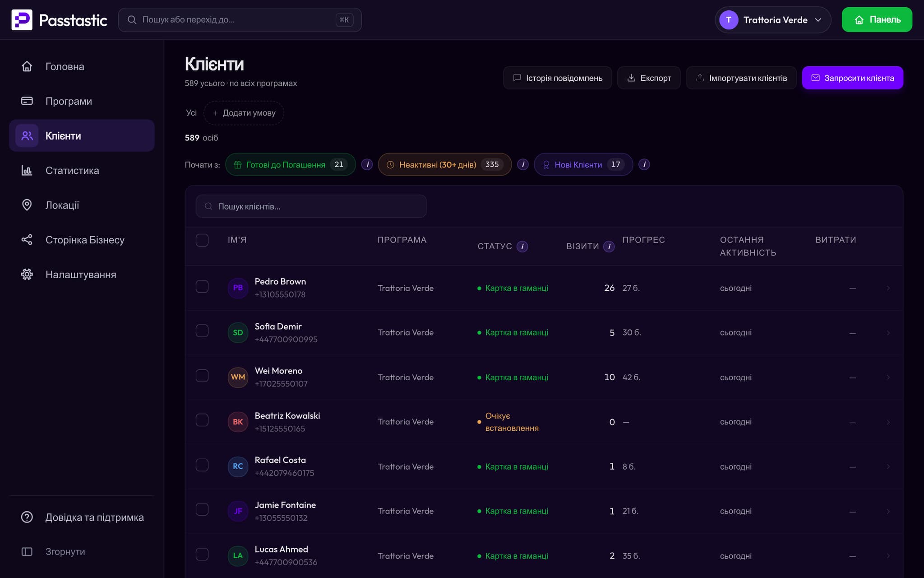This screenshot has width=924, height=578.
Task: Open Історія повідомлень
Action: (557, 78)
